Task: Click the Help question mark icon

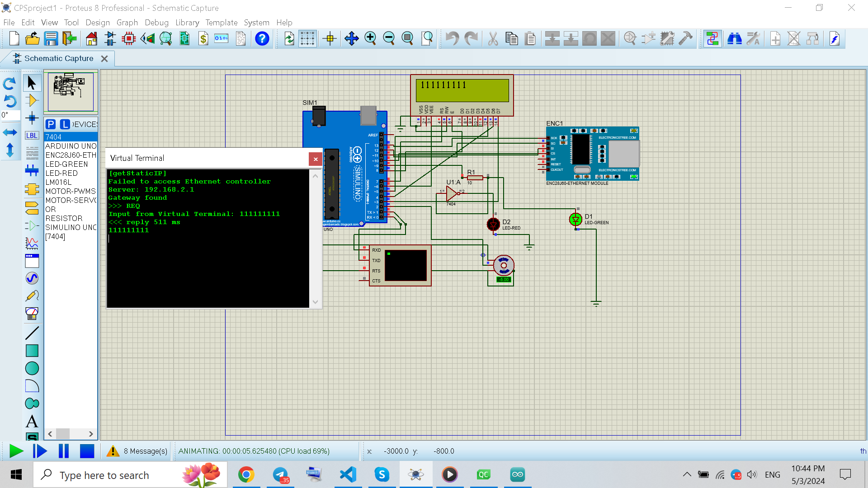Action: click(x=262, y=39)
